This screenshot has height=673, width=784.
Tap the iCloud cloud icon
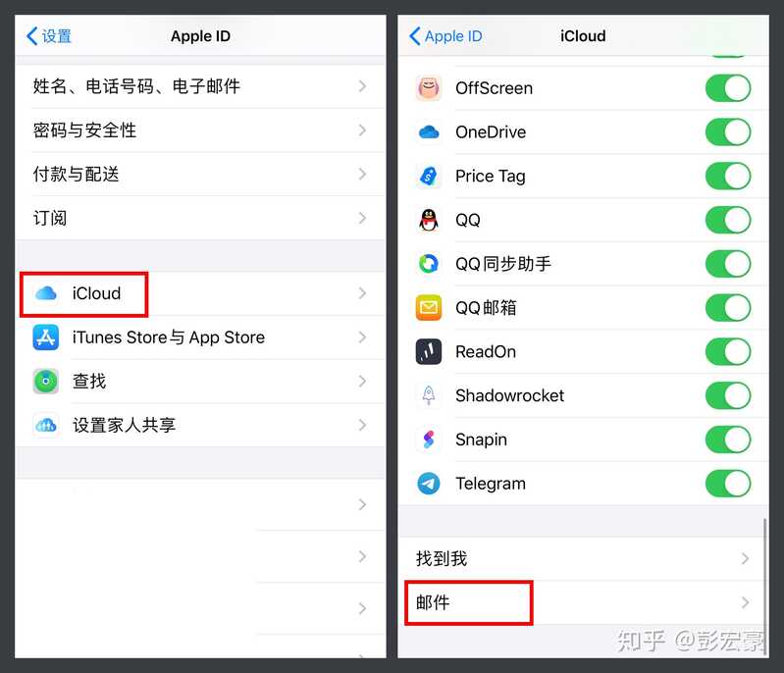(x=46, y=293)
